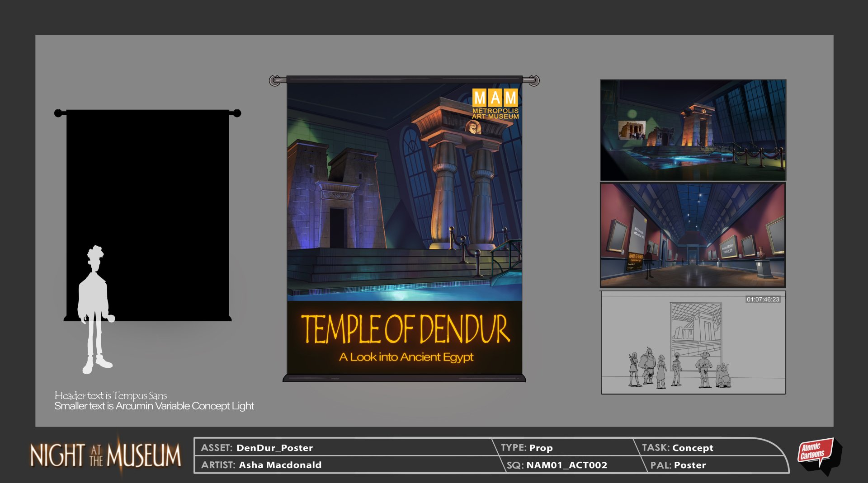
Task: Click the TASK Concept field
Action: click(692, 448)
